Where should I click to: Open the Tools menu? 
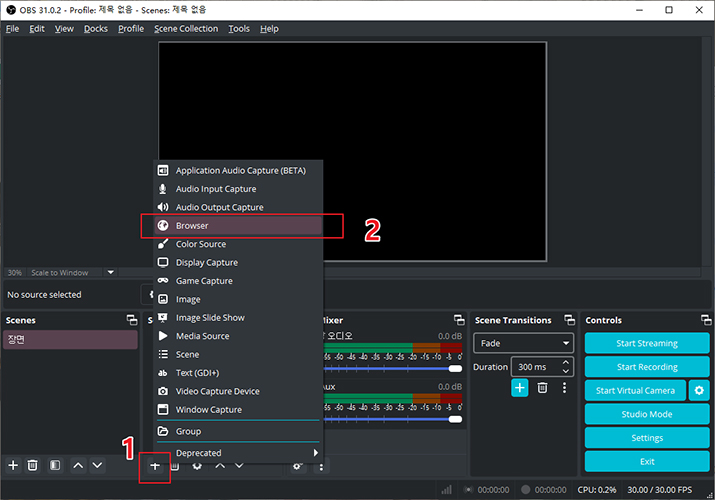pyautogui.click(x=239, y=29)
